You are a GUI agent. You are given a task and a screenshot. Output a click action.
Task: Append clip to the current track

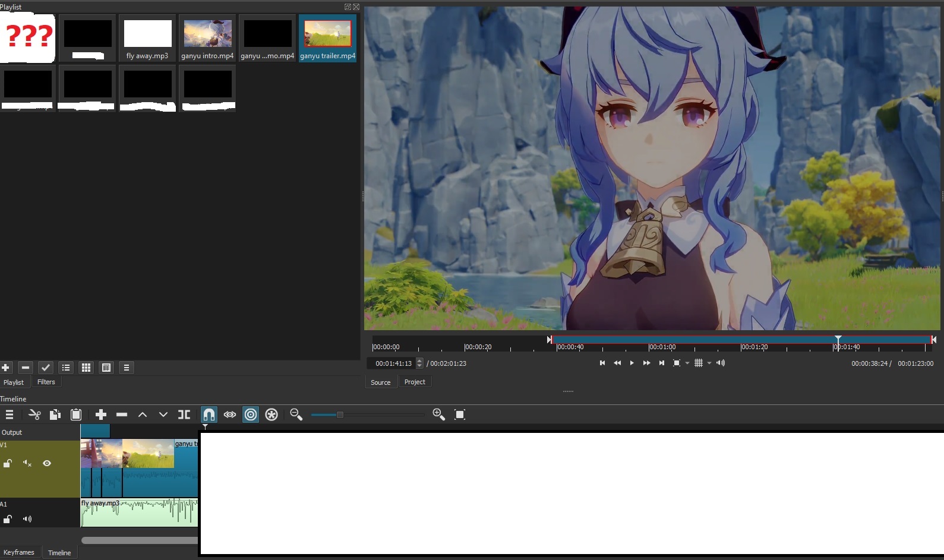pyautogui.click(x=101, y=415)
